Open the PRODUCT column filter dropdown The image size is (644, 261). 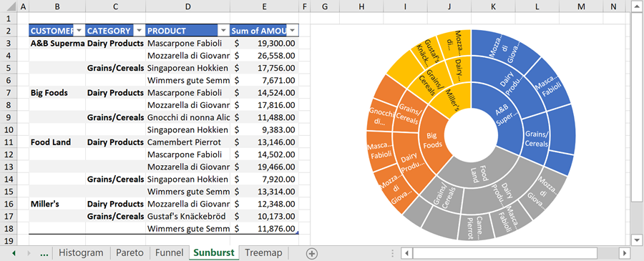click(x=223, y=31)
